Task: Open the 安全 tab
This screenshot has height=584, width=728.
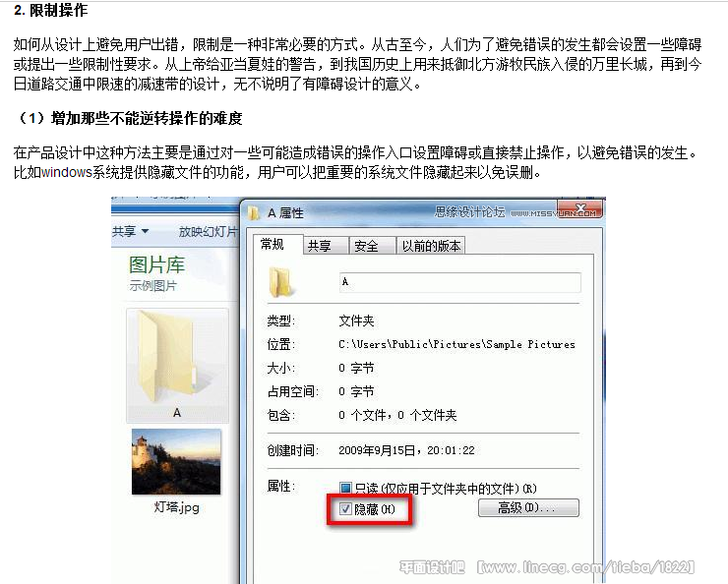Action: click(366, 246)
